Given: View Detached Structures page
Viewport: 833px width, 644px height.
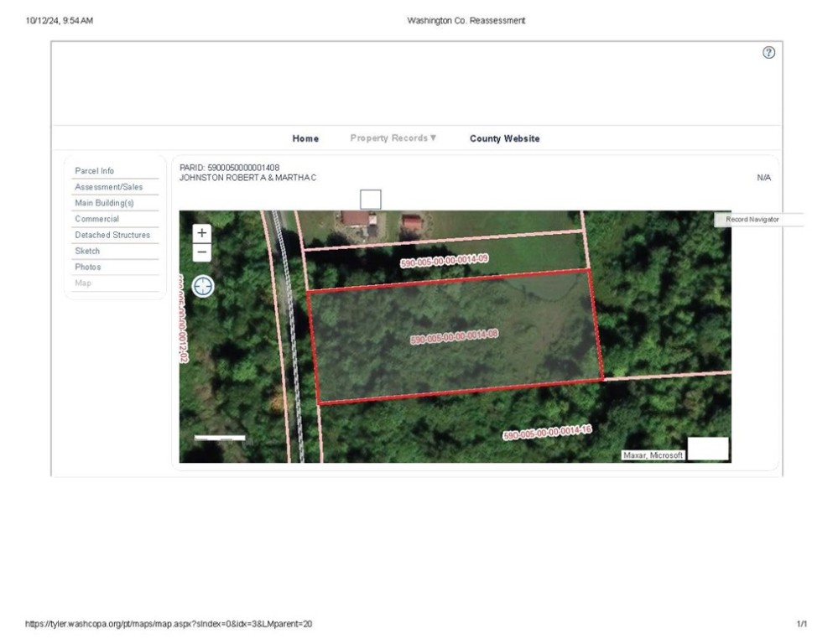Looking at the screenshot, I should pyautogui.click(x=112, y=235).
